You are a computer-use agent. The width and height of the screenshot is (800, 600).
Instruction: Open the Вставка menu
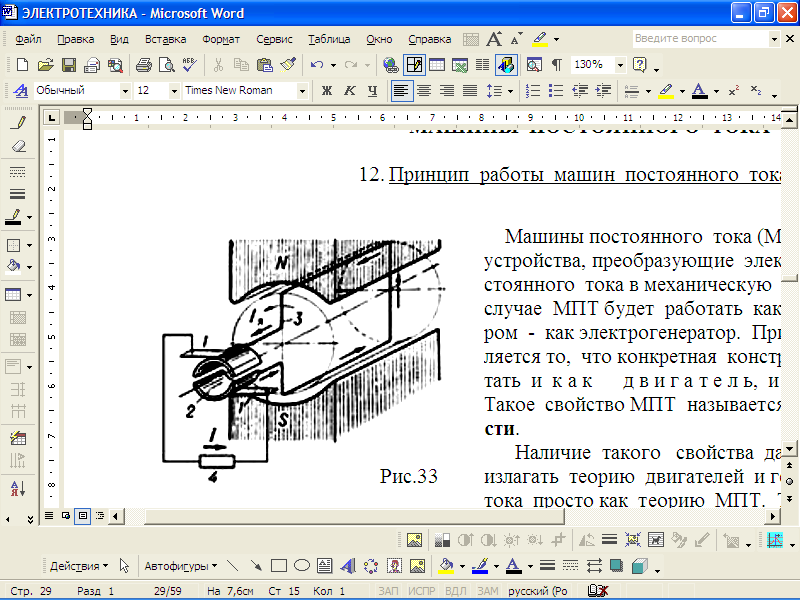(x=165, y=39)
